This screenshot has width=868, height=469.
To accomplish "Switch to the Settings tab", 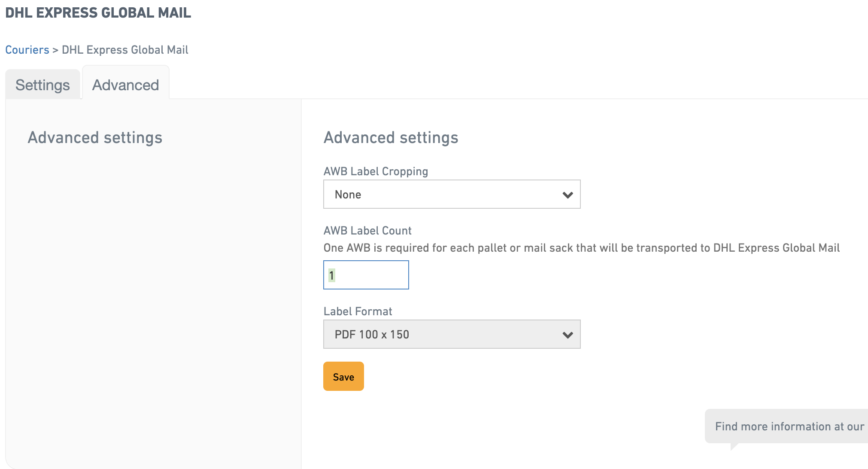I will 42,84.
